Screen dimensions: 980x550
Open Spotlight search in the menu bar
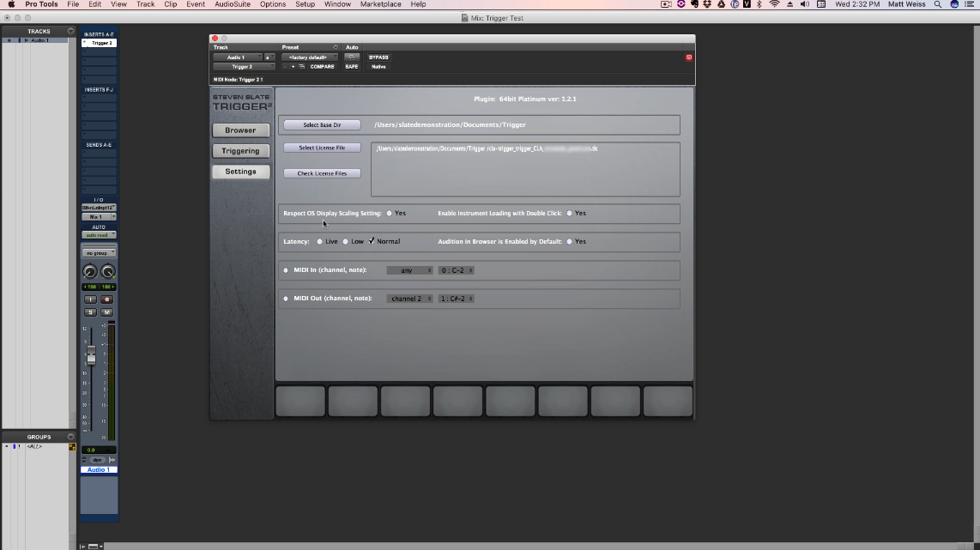point(937,4)
